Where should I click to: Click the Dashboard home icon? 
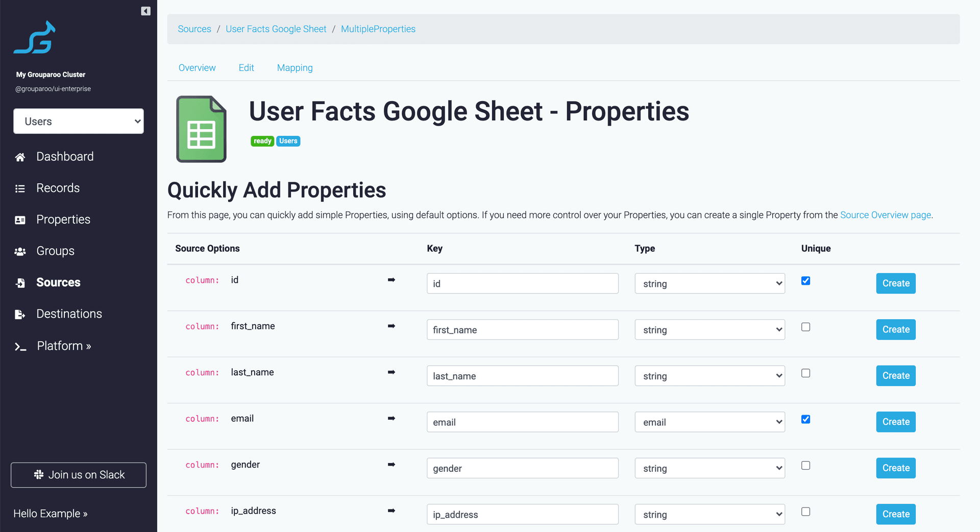click(x=20, y=157)
